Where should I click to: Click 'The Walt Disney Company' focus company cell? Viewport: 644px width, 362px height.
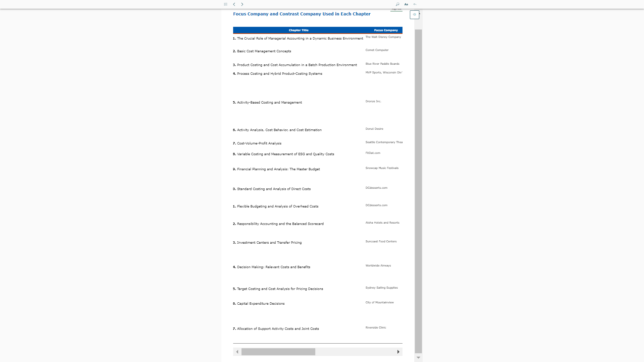click(383, 37)
